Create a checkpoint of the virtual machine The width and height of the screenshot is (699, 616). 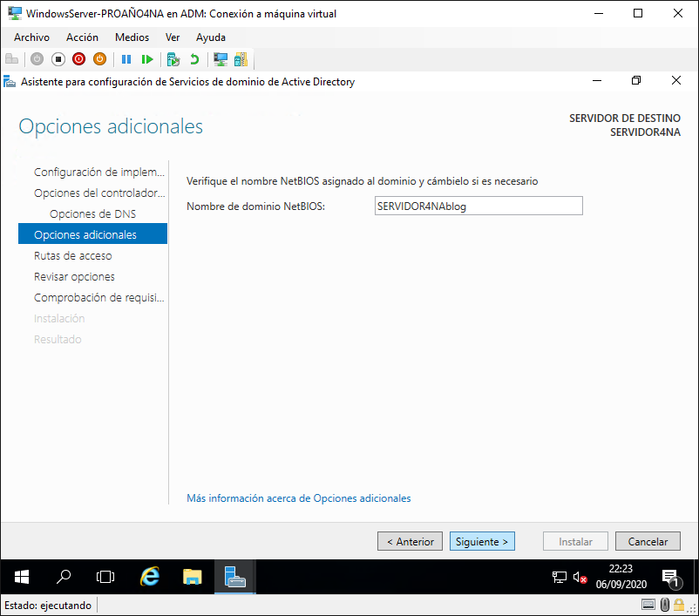tap(173, 59)
